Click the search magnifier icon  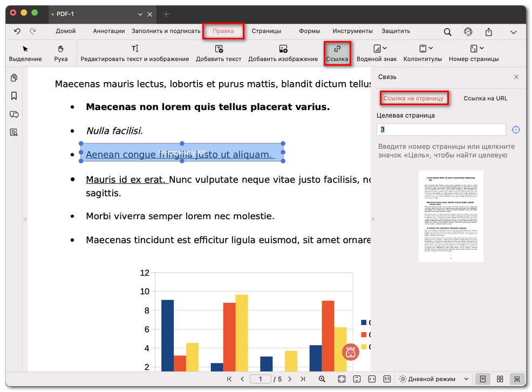pyautogui.click(x=447, y=32)
